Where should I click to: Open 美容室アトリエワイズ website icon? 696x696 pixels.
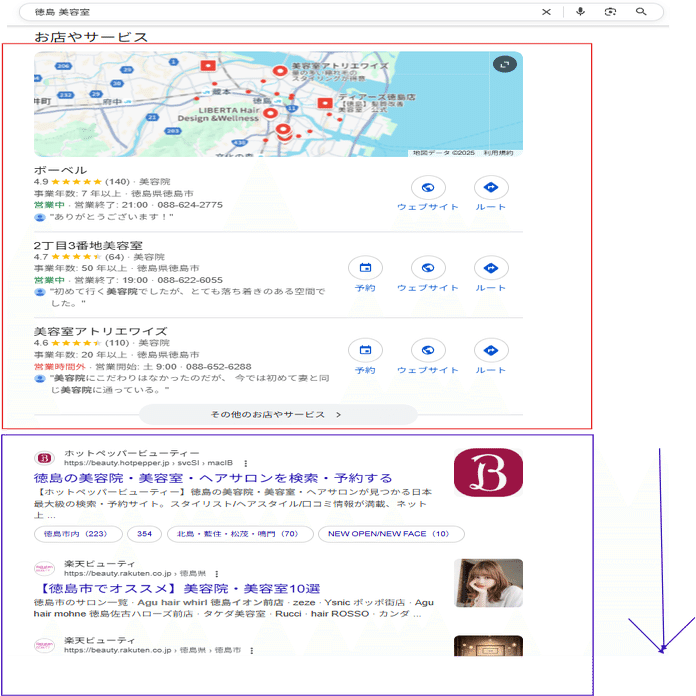click(x=428, y=350)
